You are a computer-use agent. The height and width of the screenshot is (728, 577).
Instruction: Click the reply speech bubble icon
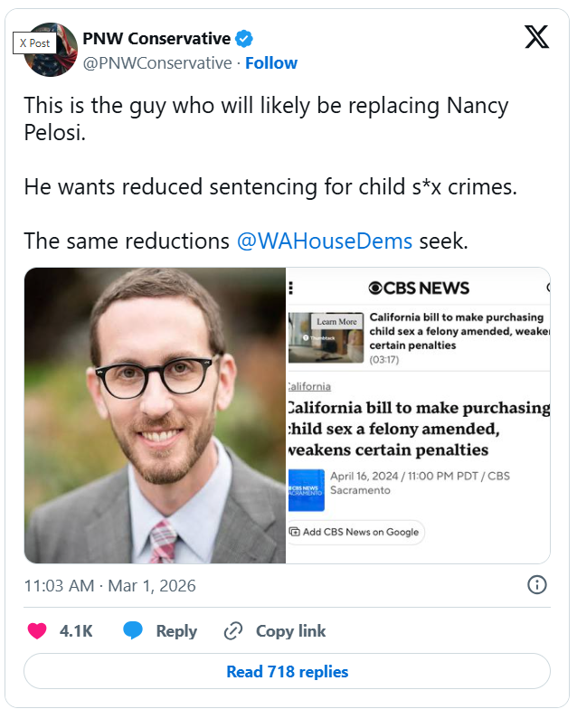[x=134, y=631]
